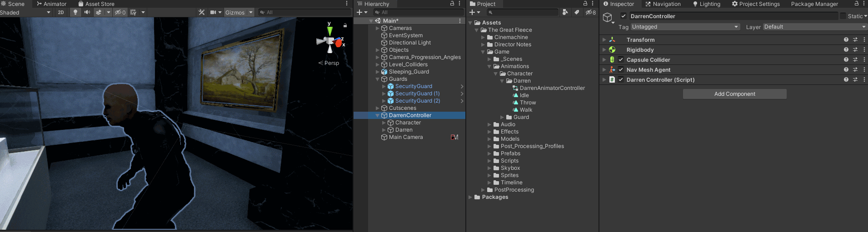
Task: Expand the Cameras object in Hierarchy
Action: click(x=377, y=28)
